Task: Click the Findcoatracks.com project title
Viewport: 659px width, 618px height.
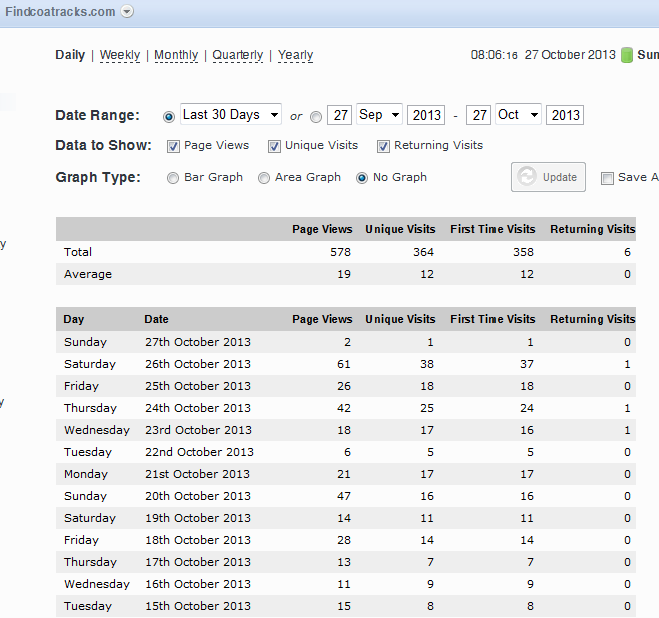Action: [60, 11]
